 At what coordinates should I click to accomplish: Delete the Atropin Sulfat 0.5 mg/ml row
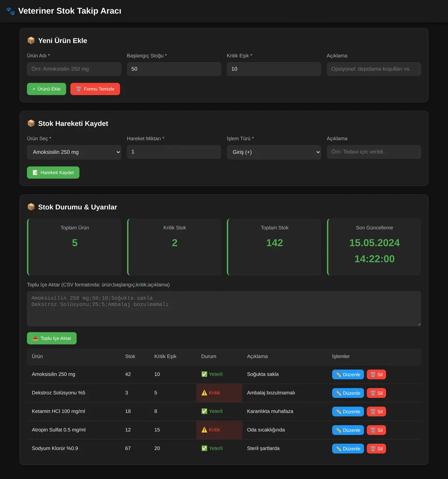coord(376,430)
